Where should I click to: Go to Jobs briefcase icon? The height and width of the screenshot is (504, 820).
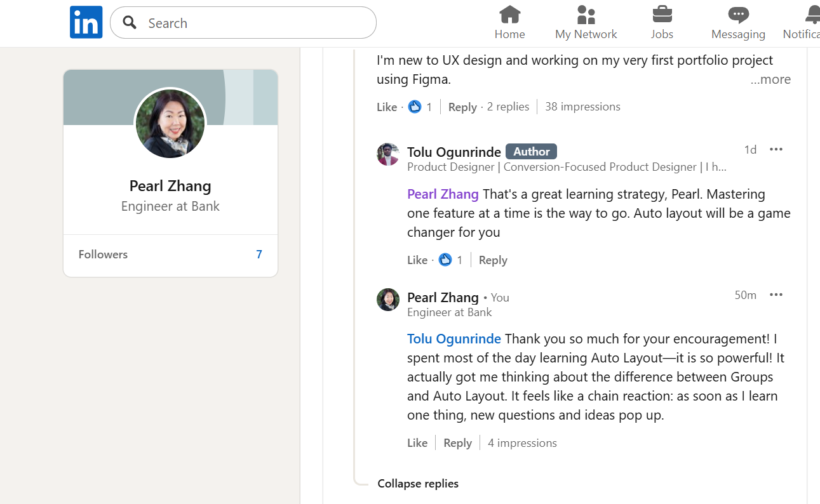tap(662, 14)
